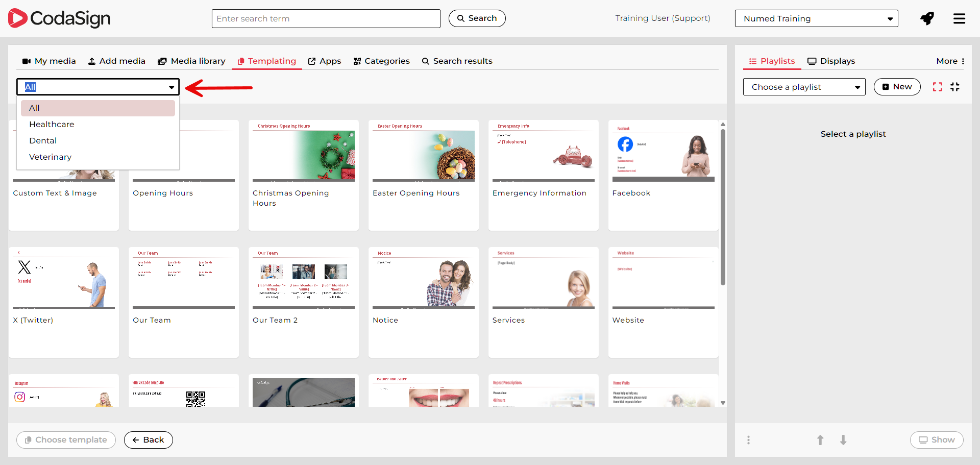Open the hamburger menu icon
Screen dimensions: 980x465
tap(959, 18)
